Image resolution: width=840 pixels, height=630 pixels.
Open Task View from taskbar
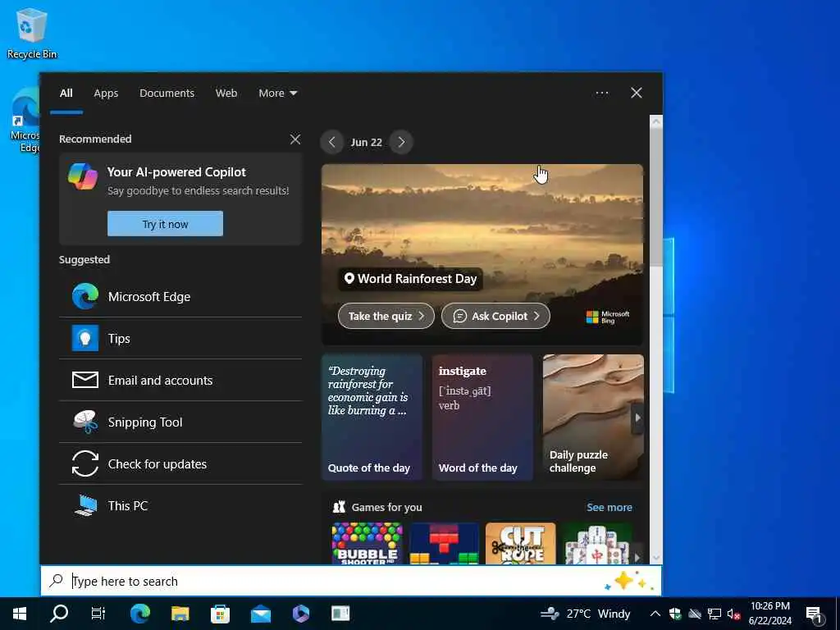point(98,614)
